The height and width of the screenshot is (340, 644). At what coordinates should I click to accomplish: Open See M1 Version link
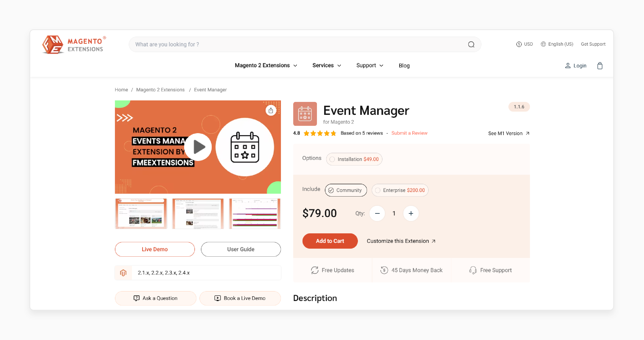pos(509,133)
